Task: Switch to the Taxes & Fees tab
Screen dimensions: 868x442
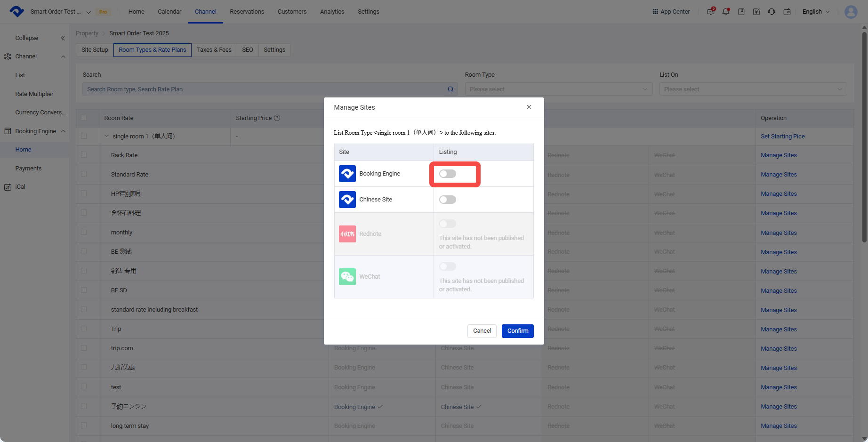Action: pos(214,50)
